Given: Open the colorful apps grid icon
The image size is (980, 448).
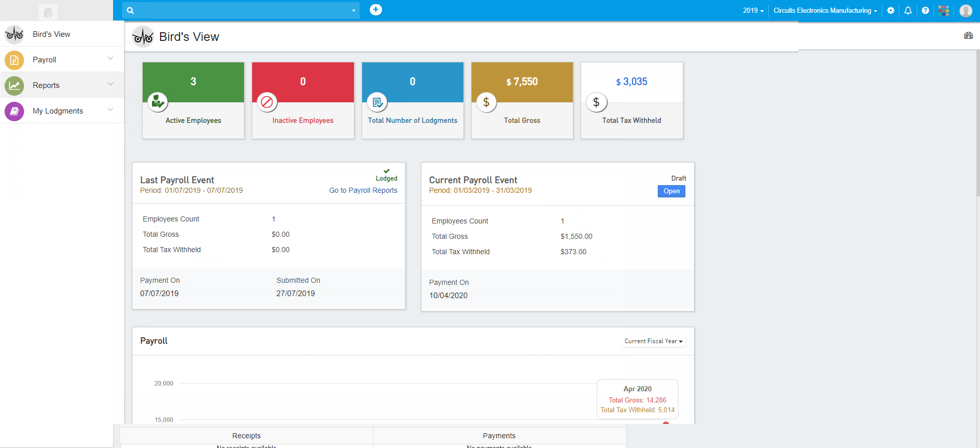Looking at the screenshot, I should 944,10.
